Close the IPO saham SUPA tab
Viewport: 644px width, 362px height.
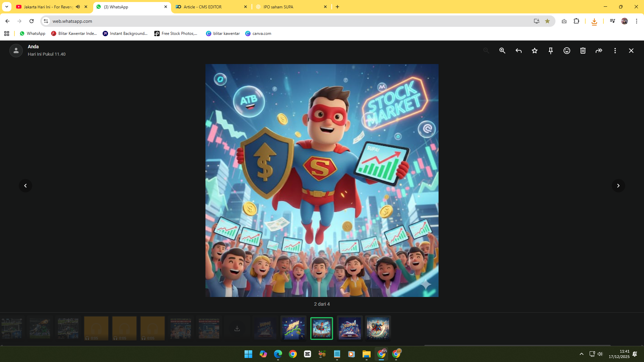coord(325,7)
